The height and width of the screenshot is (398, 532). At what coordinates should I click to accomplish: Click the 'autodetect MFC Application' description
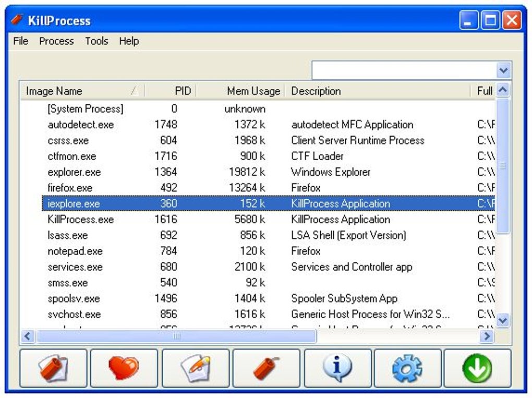(x=352, y=125)
